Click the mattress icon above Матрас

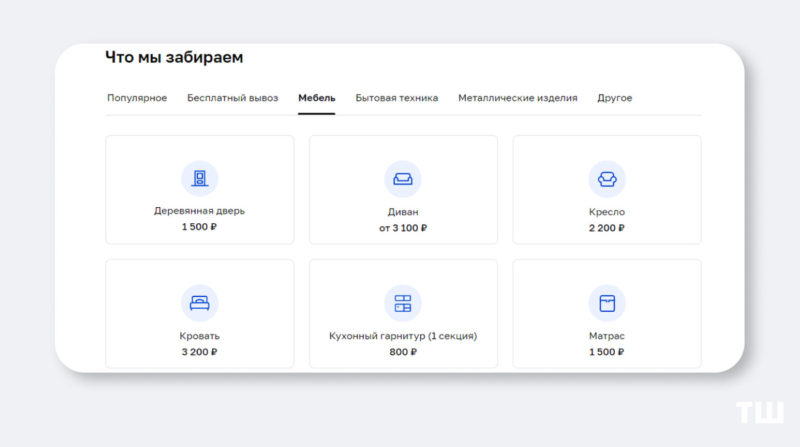point(607,303)
